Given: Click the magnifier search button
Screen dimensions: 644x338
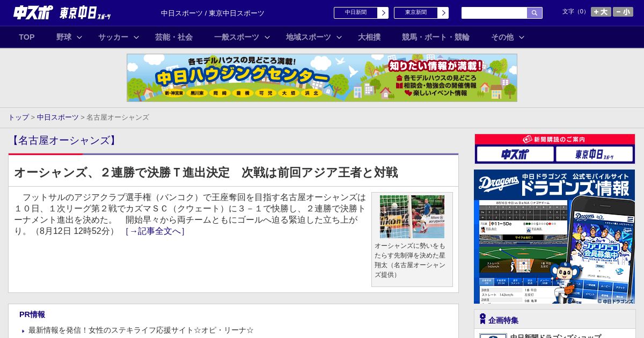Looking at the screenshot, I should pos(535,13).
